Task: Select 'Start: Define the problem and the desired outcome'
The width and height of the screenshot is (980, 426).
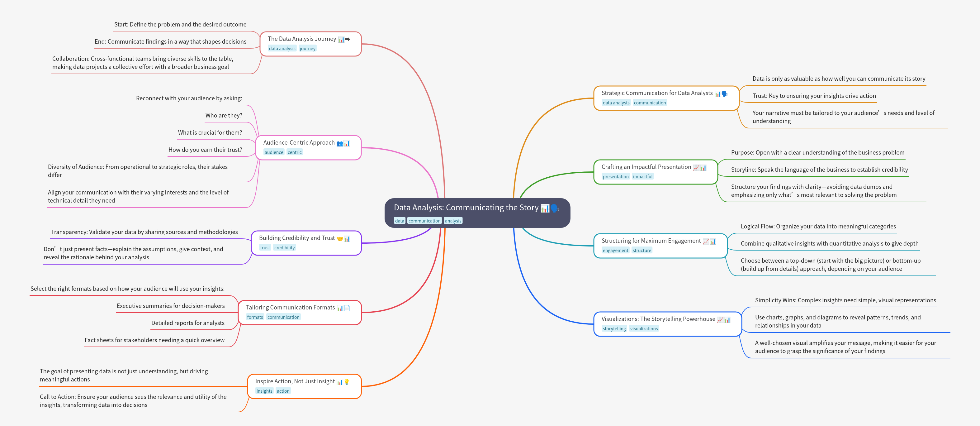Action: pos(180,24)
